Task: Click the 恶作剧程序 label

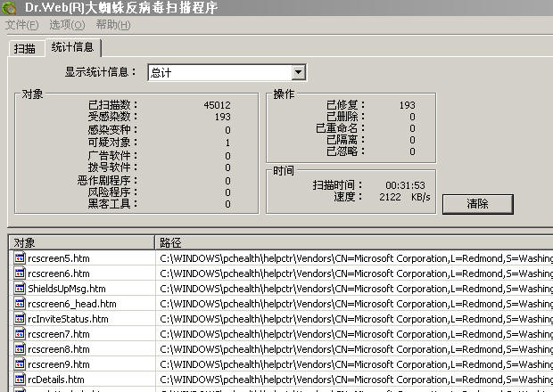Action: click(107, 181)
